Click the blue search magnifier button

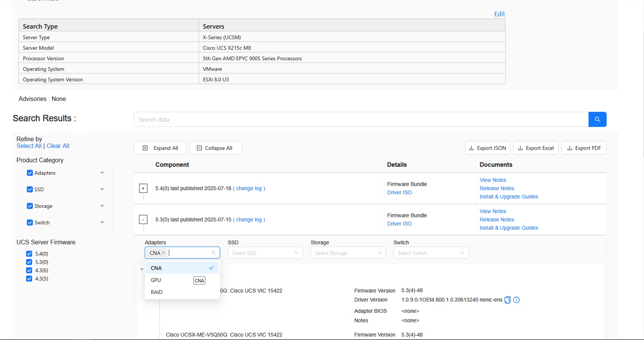(597, 119)
